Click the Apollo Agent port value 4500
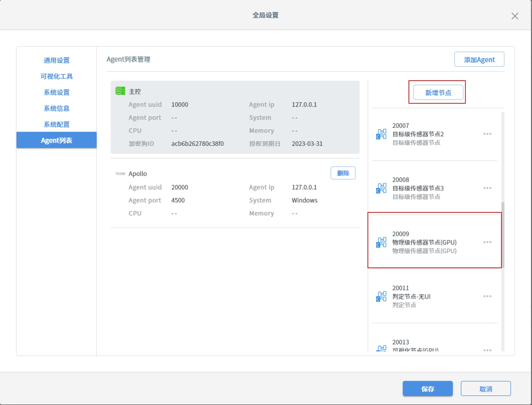Screen dimensions: 532x405 coord(178,200)
